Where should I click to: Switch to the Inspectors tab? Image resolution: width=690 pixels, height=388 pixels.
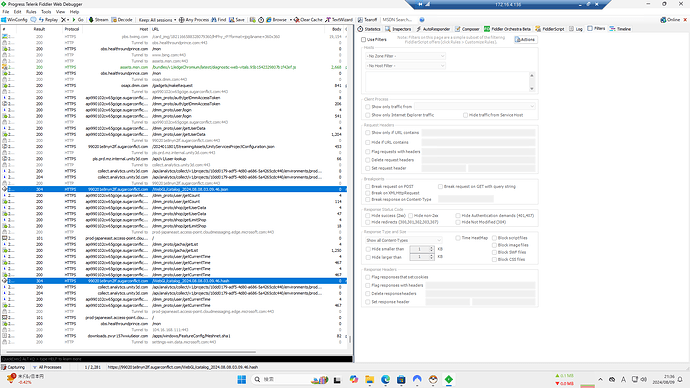[x=398, y=29]
